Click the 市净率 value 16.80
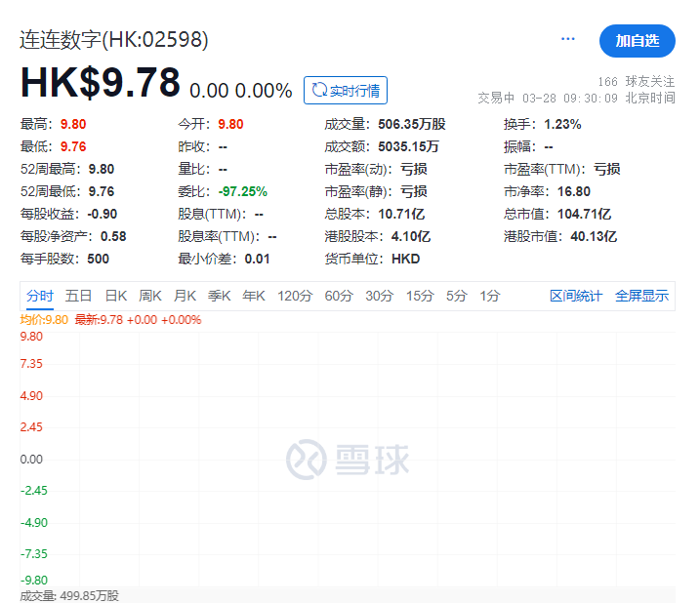The image size is (700, 603). click(x=574, y=191)
